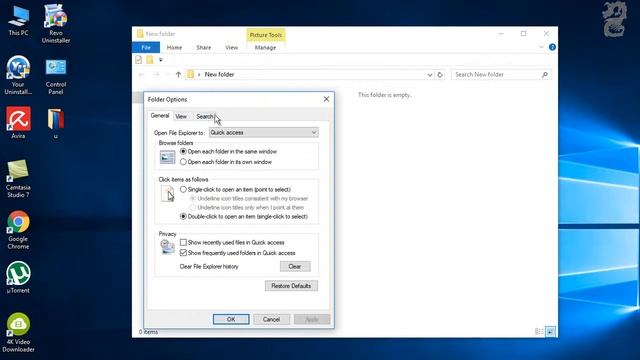Click Clear File Explorer history button

pos(295,267)
